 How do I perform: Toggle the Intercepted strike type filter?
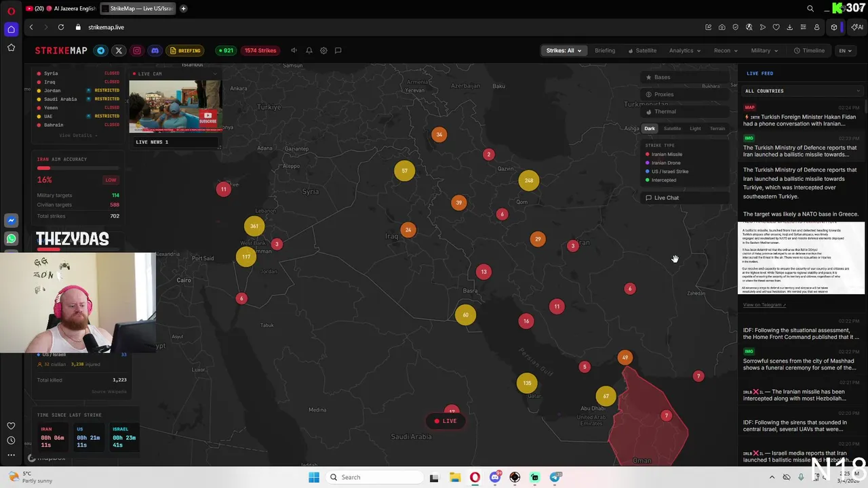pos(661,180)
